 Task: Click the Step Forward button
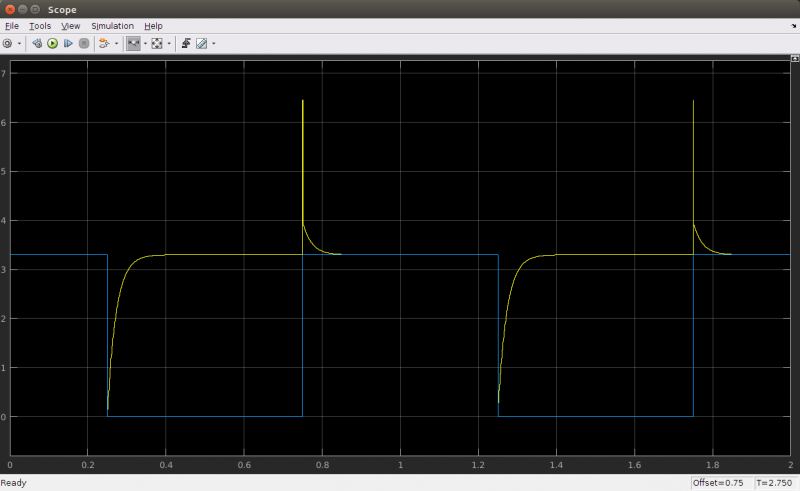68,44
